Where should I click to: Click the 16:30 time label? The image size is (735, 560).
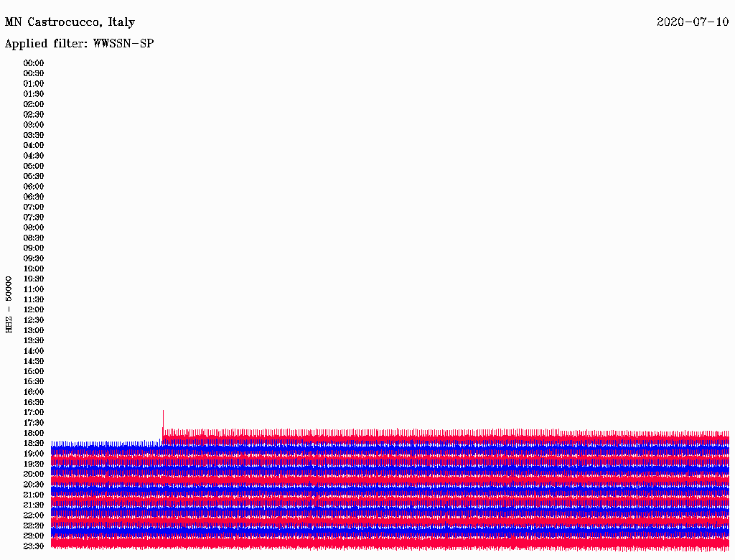[x=34, y=403]
